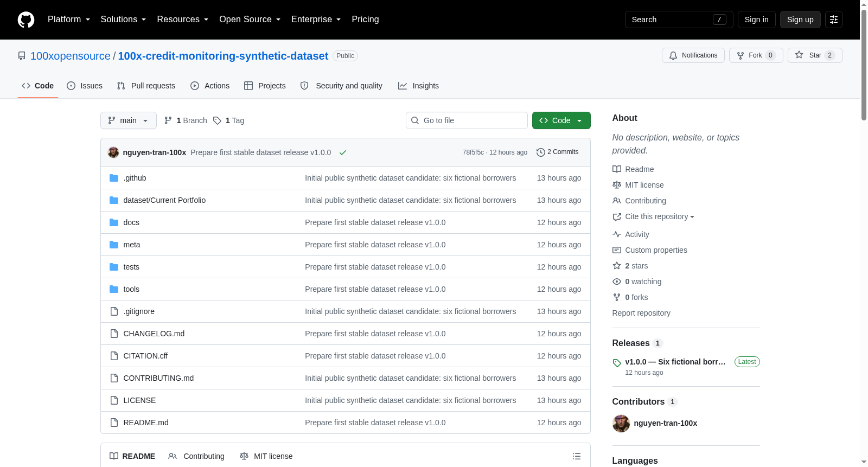Viewport: 868px width, 467px height.
Task: Open the main branch selector dropdown
Action: tap(129, 120)
